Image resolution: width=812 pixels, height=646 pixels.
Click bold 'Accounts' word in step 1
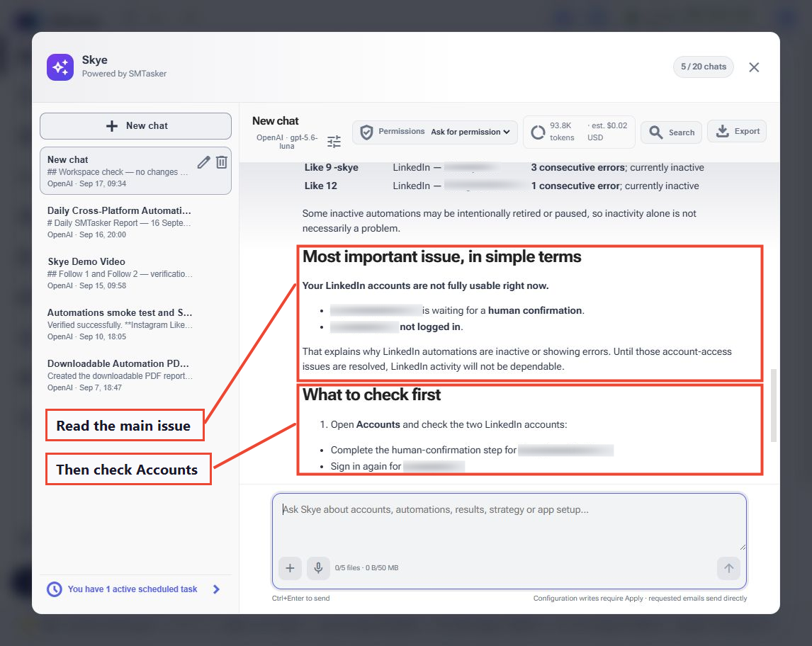point(378,424)
